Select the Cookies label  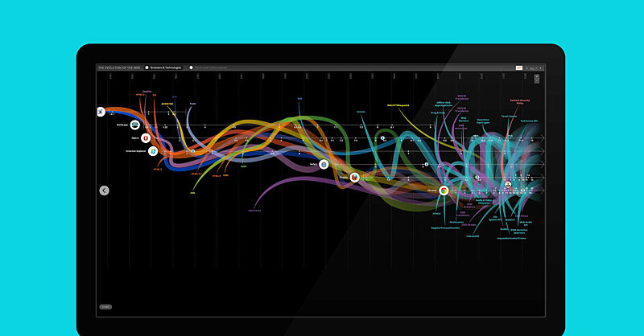pyautogui.click(x=147, y=92)
